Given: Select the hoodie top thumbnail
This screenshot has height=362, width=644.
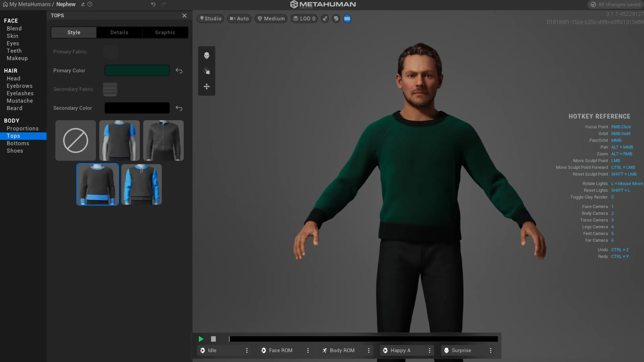Looking at the screenshot, I should pyautogui.click(x=142, y=184).
